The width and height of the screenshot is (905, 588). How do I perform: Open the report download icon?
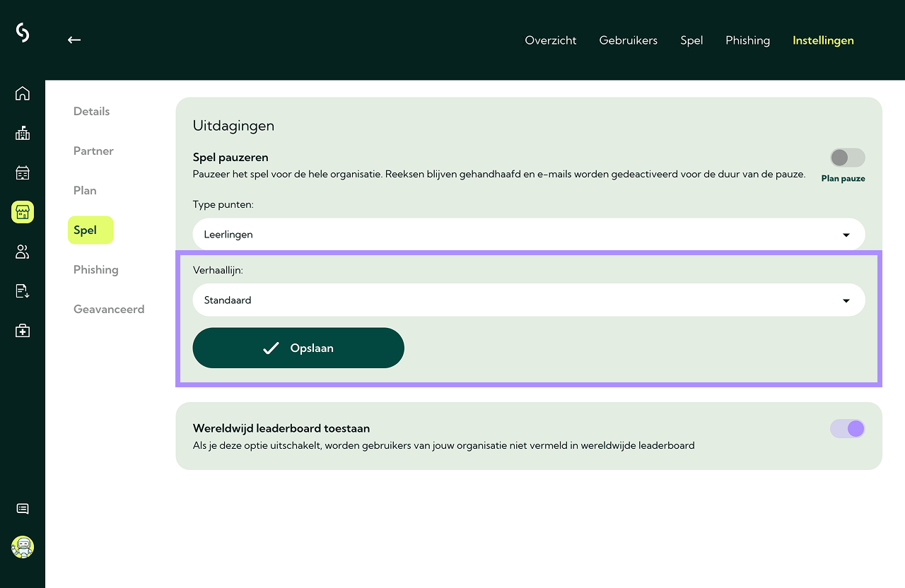(23, 291)
